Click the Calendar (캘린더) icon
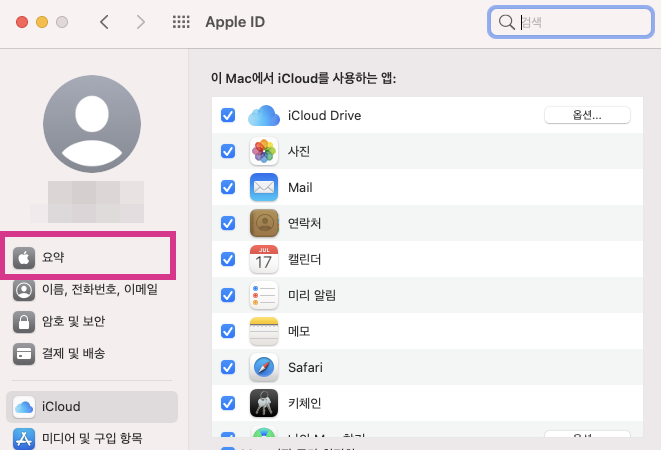This screenshot has width=661, height=450. (x=264, y=259)
